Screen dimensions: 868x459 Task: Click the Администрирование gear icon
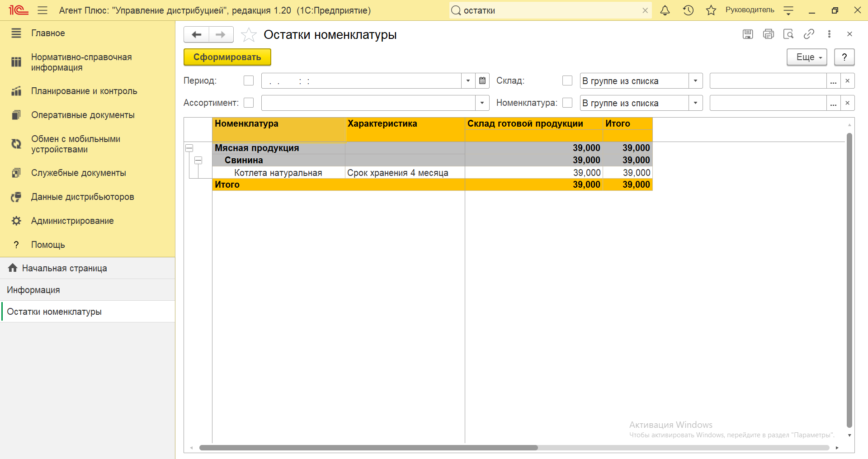click(16, 221)
